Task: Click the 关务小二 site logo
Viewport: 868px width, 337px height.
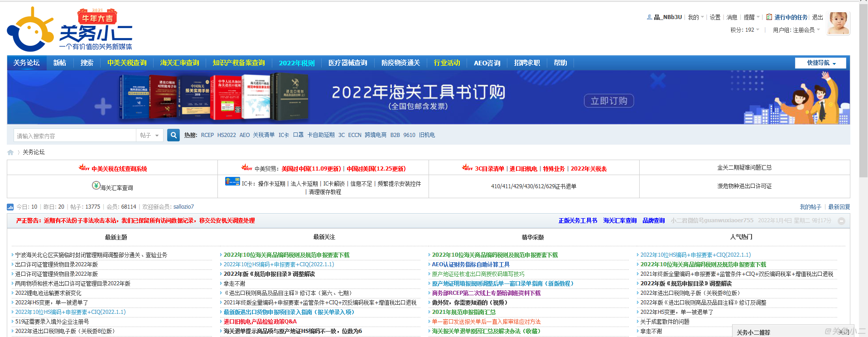Action: click(69, 29)
